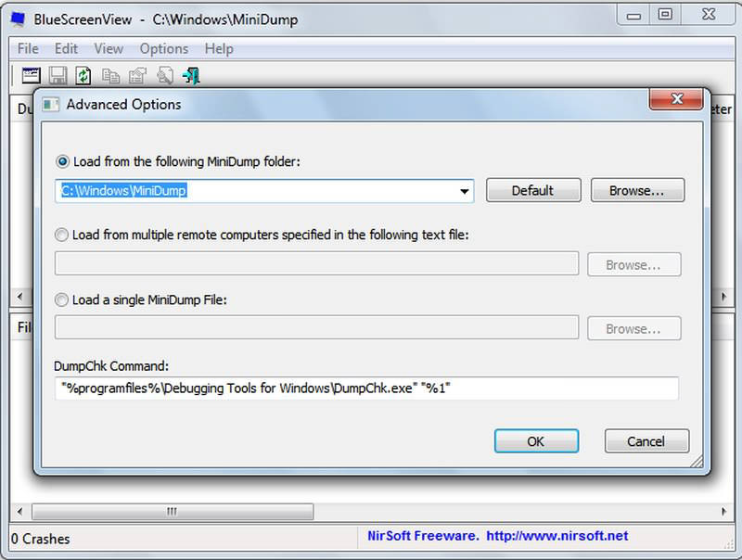The height and width of the screenshot is (560, 742).
Task: Click the Copy toolbar icon
Action: (110, 76)
